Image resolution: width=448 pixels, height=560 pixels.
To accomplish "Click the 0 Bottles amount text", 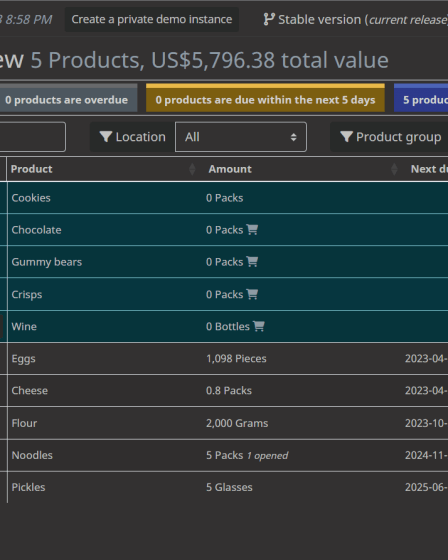I will point(228,326).
